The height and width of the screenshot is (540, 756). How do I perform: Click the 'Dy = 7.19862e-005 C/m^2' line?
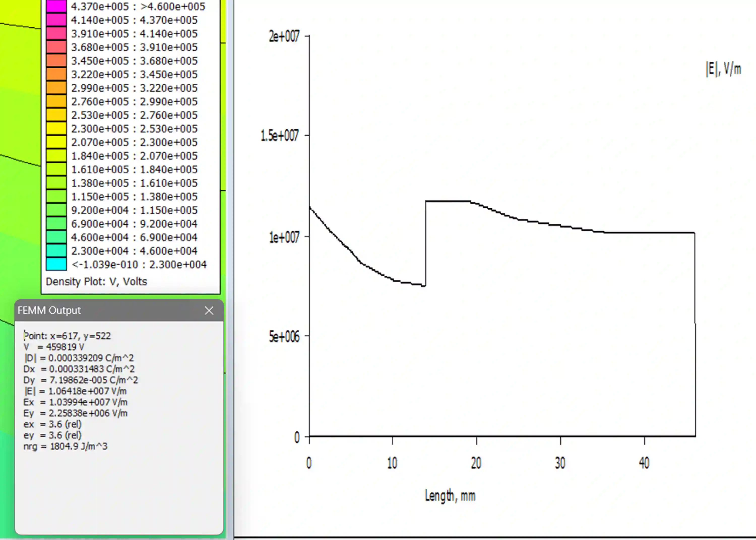point(81,380)
